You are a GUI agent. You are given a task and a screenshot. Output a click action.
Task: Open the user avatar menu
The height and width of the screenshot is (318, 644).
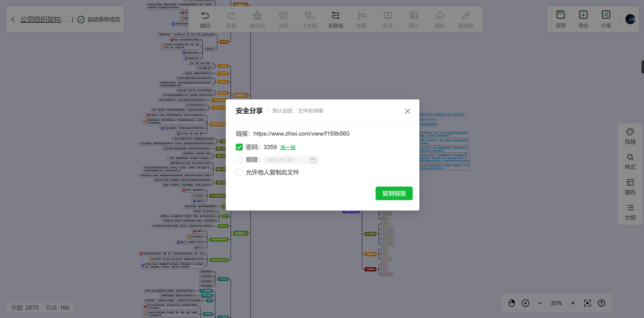pyautogui.click(x=631, y=19)
